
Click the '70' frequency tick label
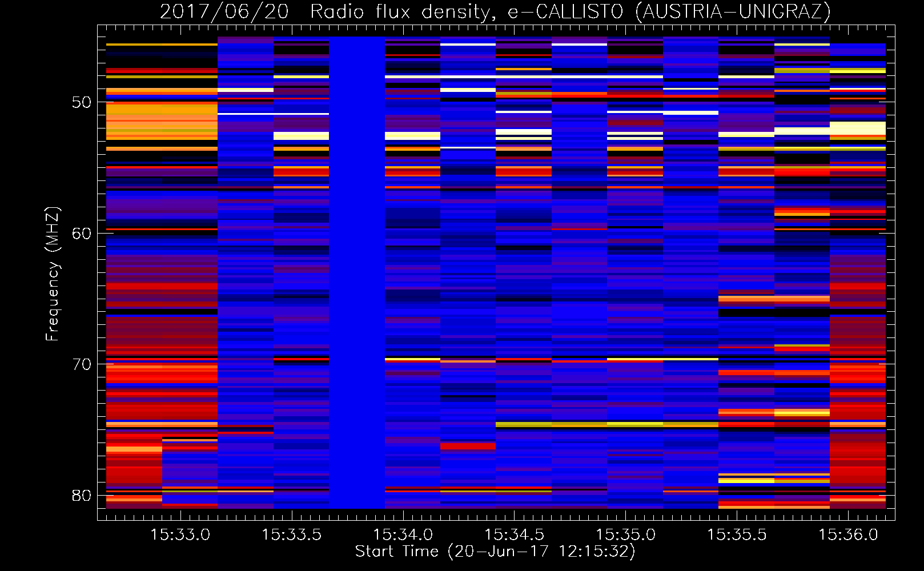[82, 364]
